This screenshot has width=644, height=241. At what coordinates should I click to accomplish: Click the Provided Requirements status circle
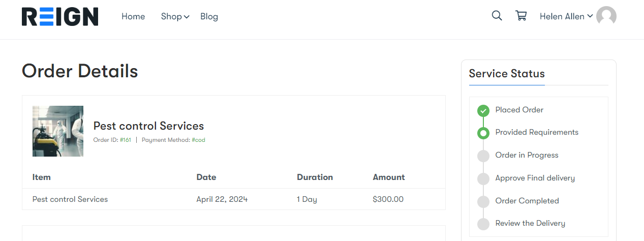(x=483, y=133)
